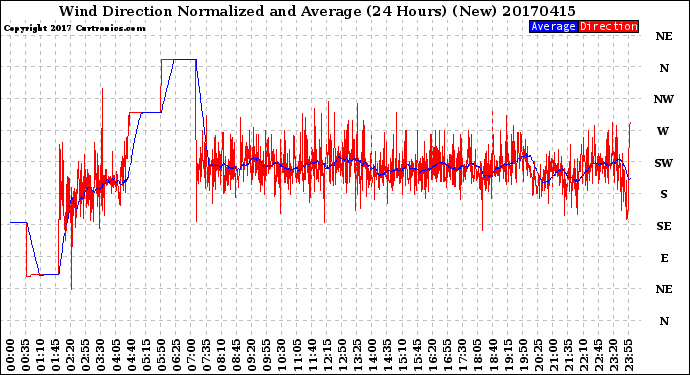
Task: Click the blue Average legend label
Action: click(x=553, y=27)
